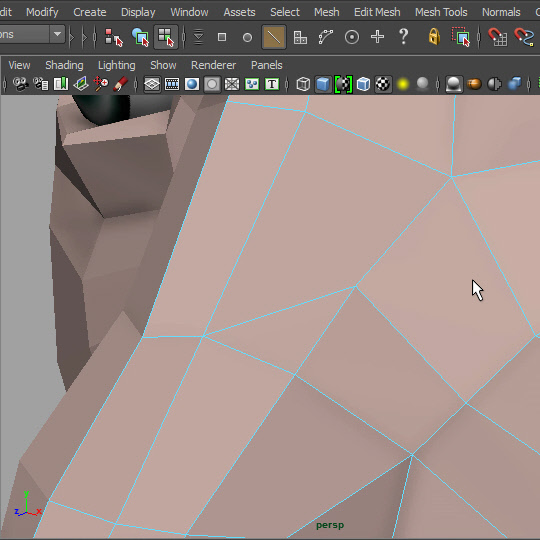Click the wireframe cube icon
The width and height of the screenshot is (540, 540).
click(303, 84)
